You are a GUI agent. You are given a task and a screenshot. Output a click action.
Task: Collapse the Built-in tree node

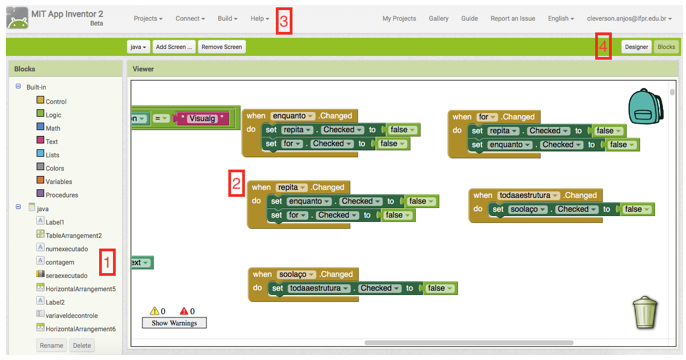18,87
